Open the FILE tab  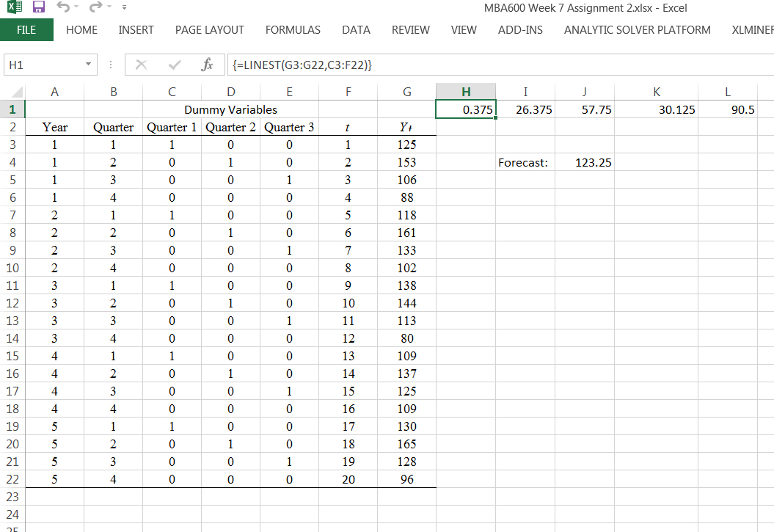[26, 29]
